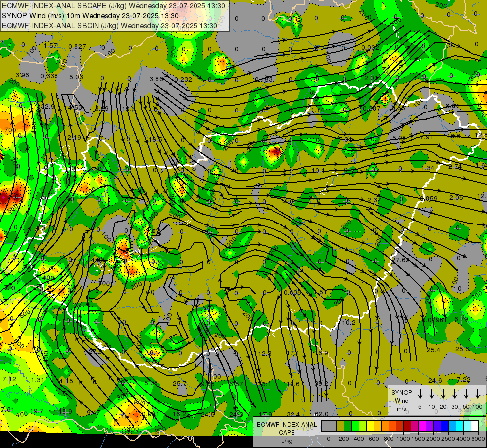This screenshot has width=487, height=448.
Task: Click the 0.002 value on the map
Action: click(x=370, y=48)
